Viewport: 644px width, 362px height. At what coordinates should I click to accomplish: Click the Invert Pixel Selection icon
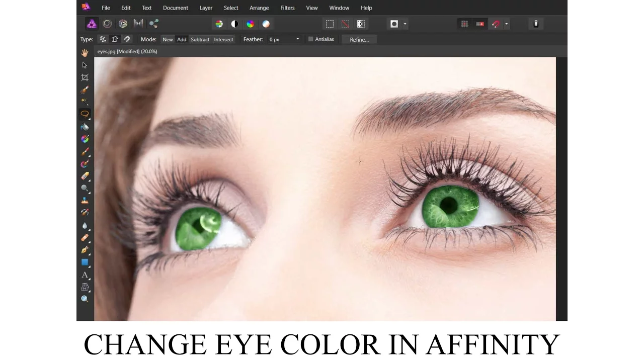click(x=361, y=24)
